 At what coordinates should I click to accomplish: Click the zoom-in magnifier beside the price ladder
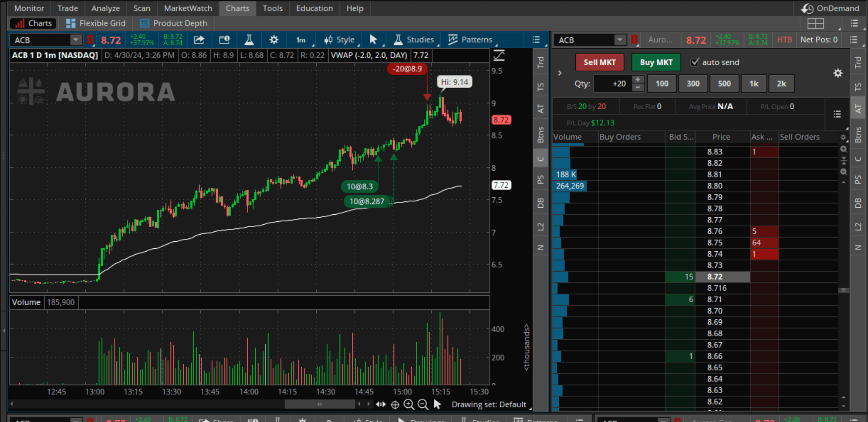843,149
